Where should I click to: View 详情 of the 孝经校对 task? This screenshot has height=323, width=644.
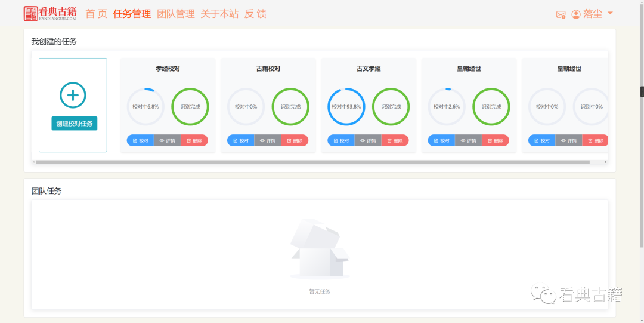click(167, 140)
